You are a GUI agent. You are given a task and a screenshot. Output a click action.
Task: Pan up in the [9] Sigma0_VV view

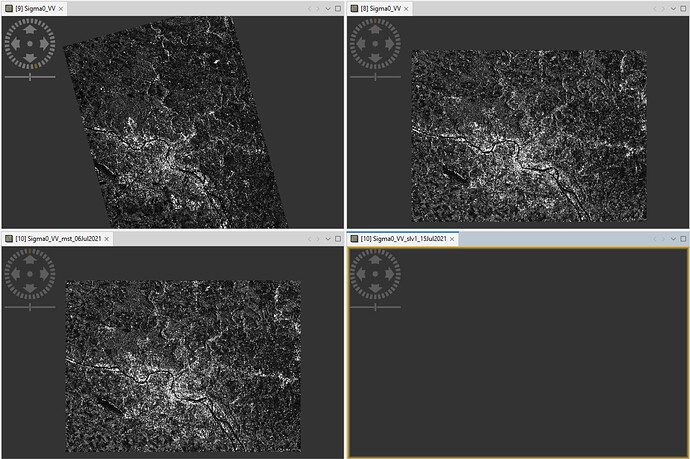pos(30,29)
